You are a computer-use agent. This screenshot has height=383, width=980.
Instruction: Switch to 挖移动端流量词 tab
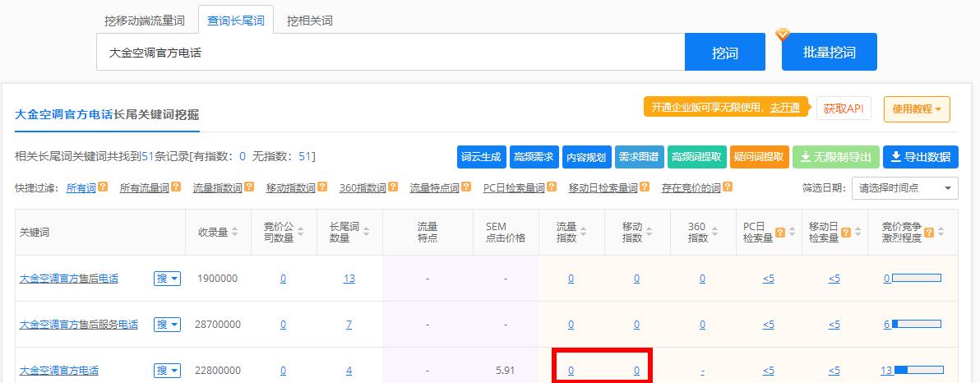(145, 21)
